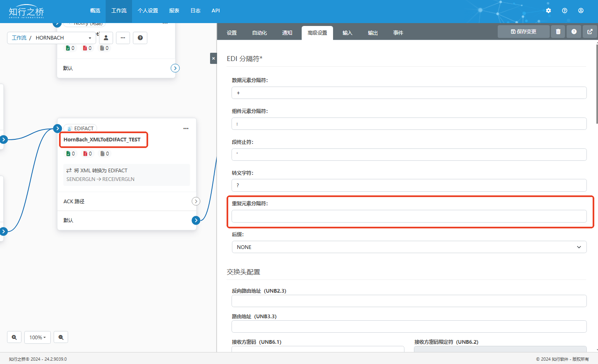Click the zoom out magnifier icon

[61, 337]
